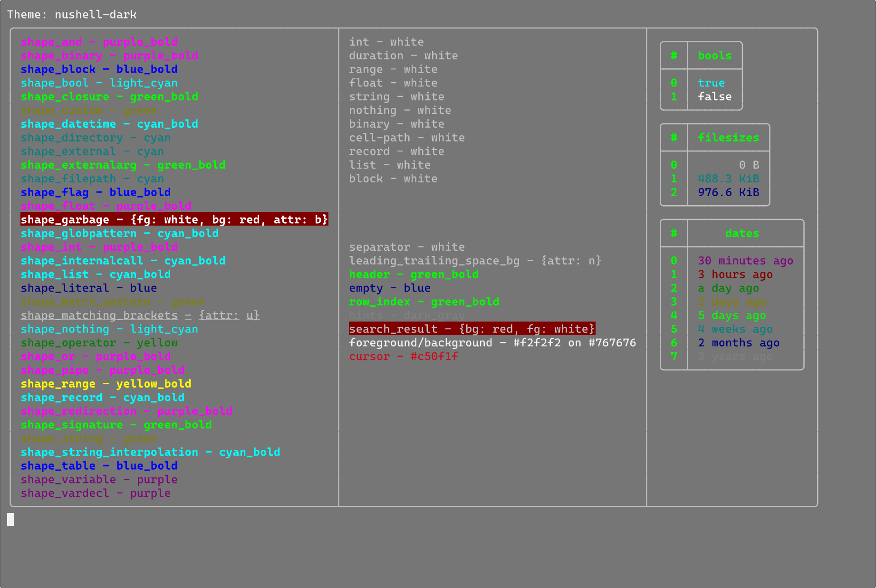This screenshot has width=876, height=588.
Task: Click the red highlighted shape_garbage line
Action: tap(174, 219)
